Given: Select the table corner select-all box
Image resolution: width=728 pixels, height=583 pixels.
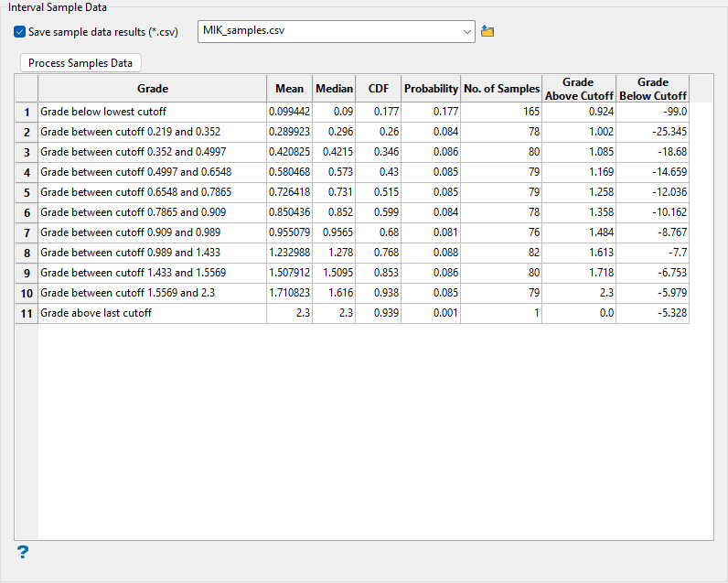Looking at the screenshot, I should [x=27, y=89].
